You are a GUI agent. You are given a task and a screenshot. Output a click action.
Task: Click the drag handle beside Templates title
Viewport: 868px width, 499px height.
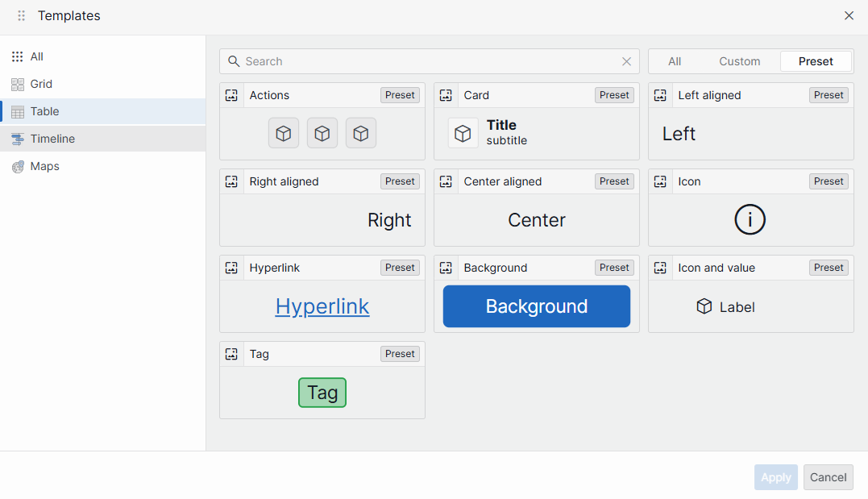22,16
